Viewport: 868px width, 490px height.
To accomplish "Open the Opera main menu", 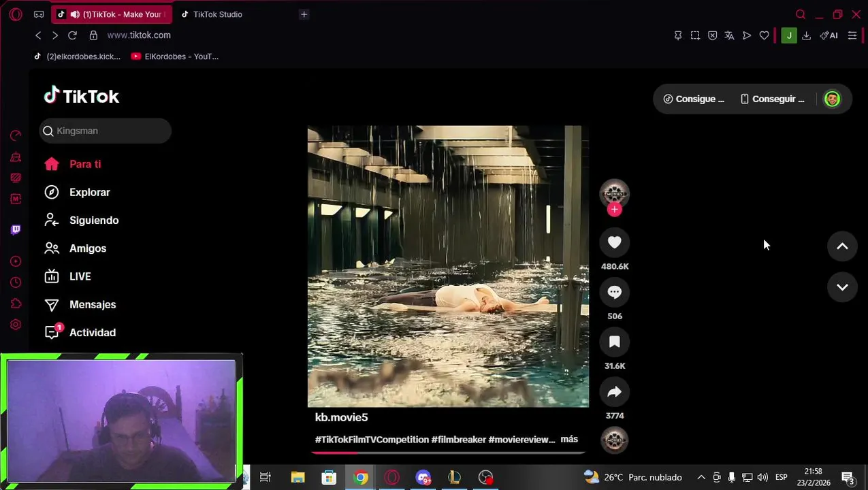I will pyautogui.click(x=16, y=14).
